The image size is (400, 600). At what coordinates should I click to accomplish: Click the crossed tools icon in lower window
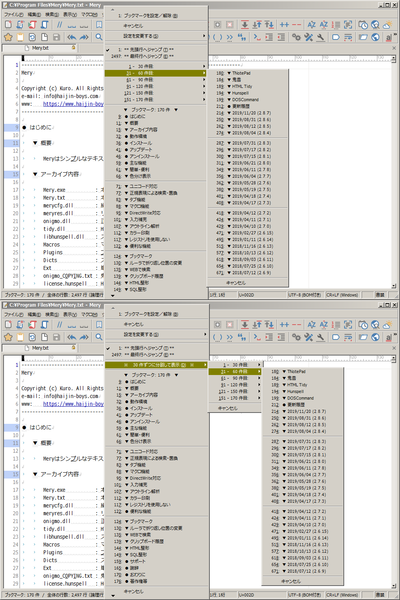pyautogui.click(x=309, y=337)
